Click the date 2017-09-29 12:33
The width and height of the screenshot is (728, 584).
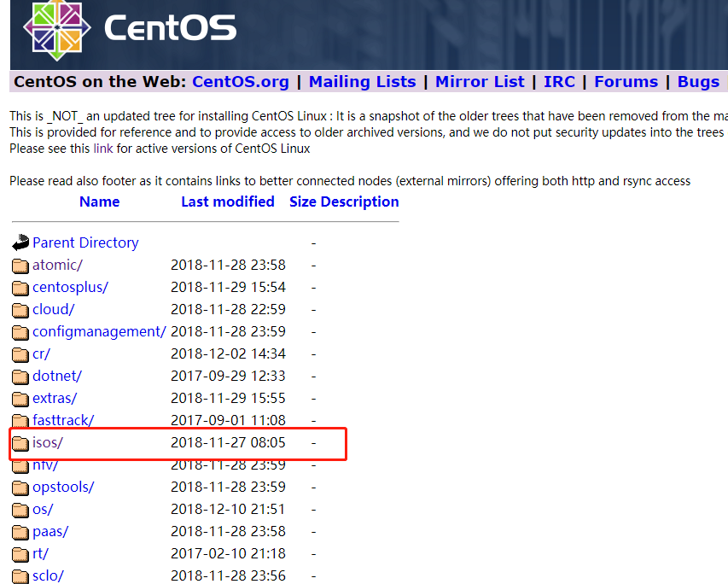coord(228,376)
